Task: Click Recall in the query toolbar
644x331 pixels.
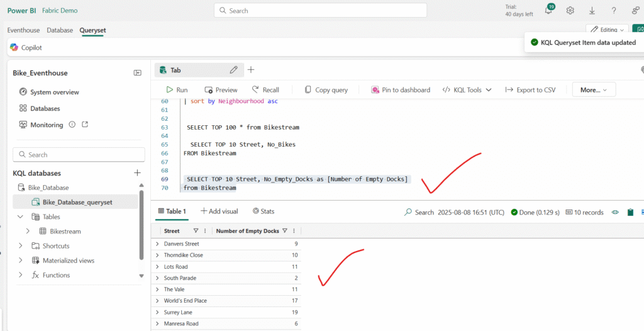Action: pos(265,89)
